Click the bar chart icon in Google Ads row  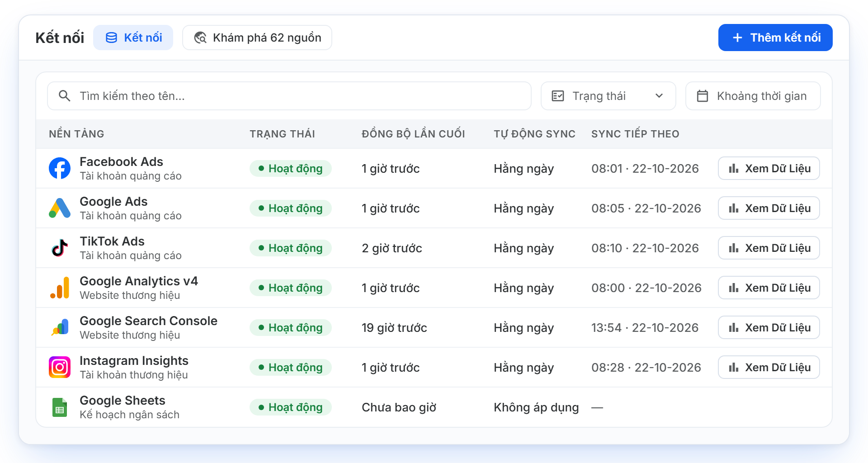pyautogui.click(x=734, y=208)
